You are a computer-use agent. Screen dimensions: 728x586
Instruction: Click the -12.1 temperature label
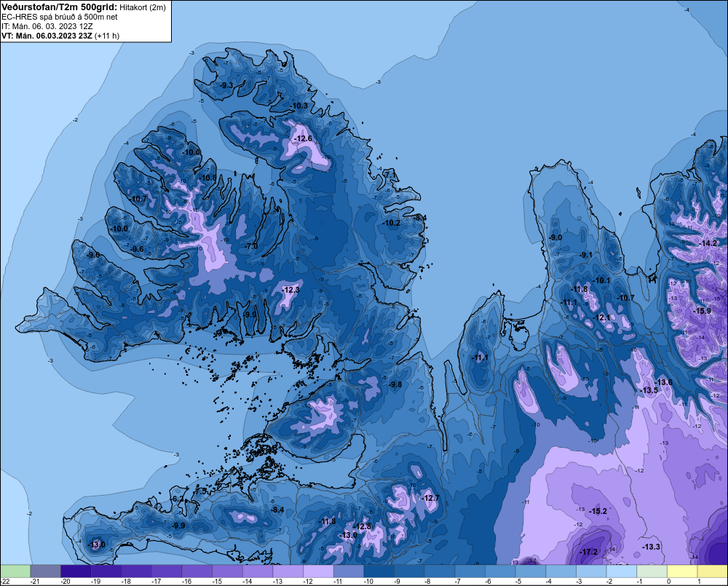click(x=602, y=318)
